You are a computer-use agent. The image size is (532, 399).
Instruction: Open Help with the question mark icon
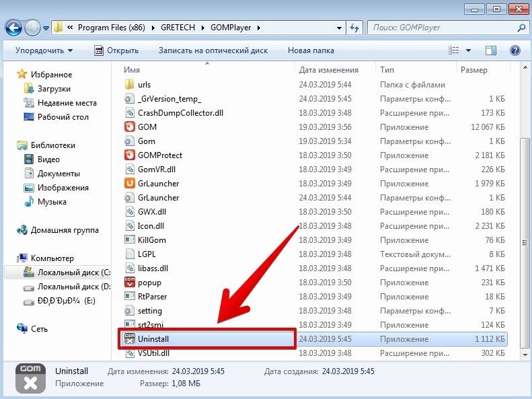coord(515,50)
